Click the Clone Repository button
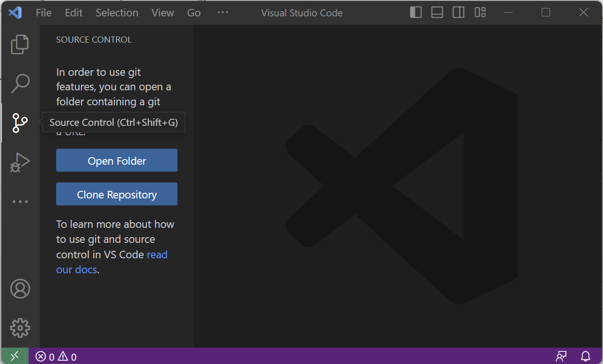The image size is (603, 364). [117, 194]
